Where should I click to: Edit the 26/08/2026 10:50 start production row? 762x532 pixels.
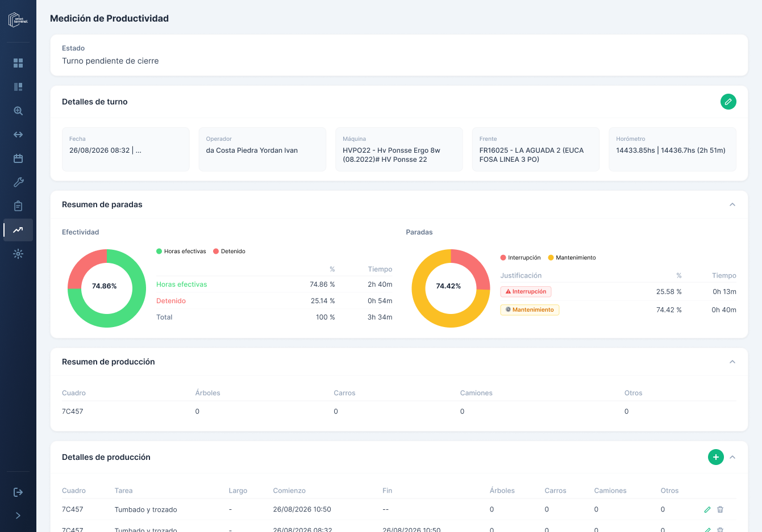(707, 510)
